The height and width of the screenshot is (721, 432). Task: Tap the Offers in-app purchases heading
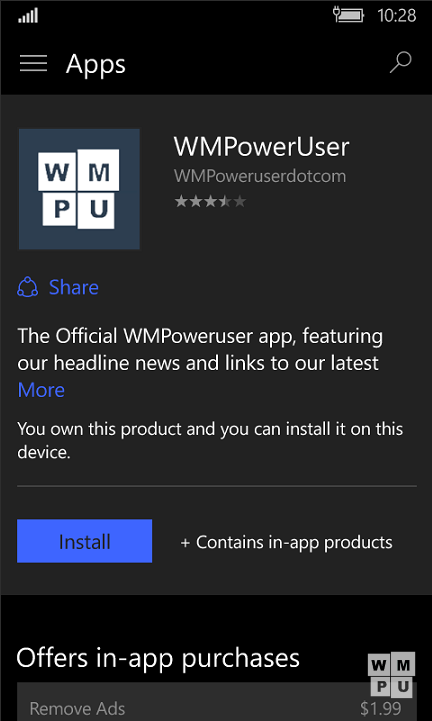coord(158,658)
